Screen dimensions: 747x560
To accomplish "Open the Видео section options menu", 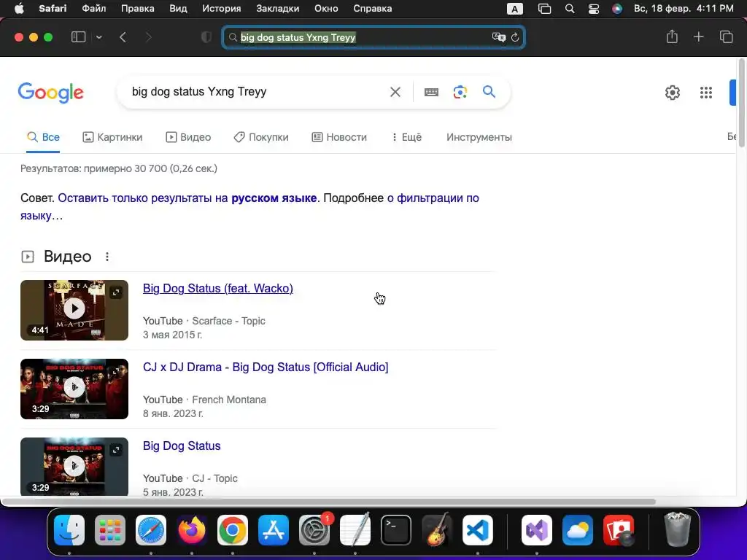I will tap(107, 257).
